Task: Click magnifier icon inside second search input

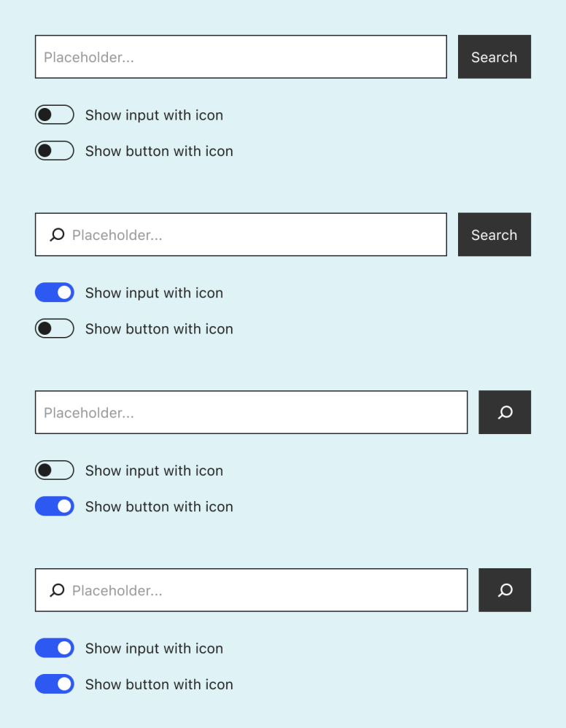Action: click(x=57, y=235)
